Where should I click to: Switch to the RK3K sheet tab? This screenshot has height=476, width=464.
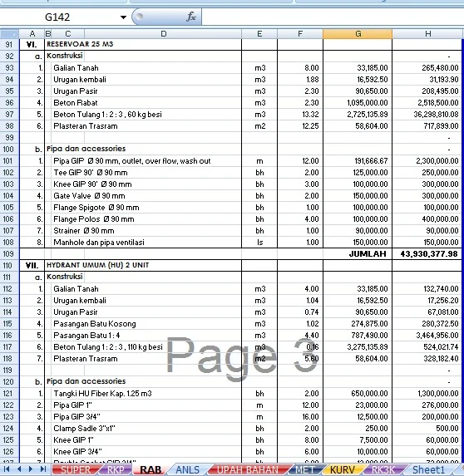pyautogui.click(x=383, y=470)
